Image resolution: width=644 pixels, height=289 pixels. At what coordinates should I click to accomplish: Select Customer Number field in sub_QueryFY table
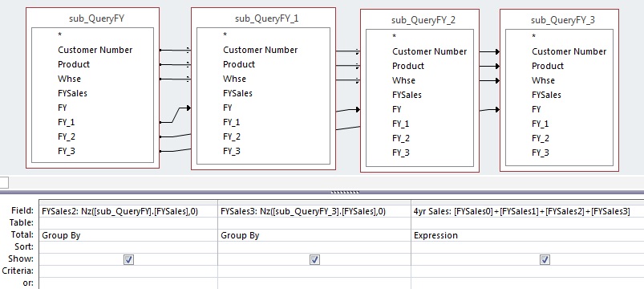(x=95, y=50)
